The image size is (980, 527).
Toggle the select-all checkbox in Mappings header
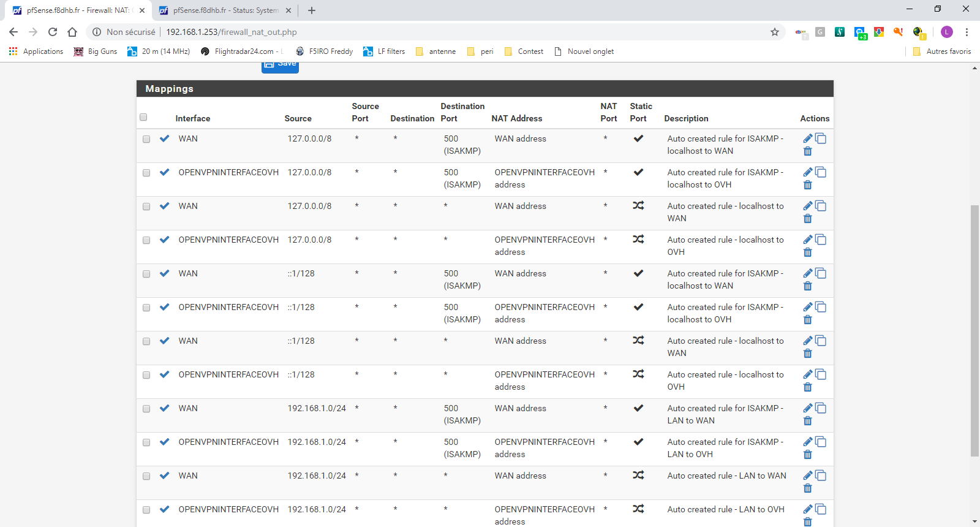143,117
